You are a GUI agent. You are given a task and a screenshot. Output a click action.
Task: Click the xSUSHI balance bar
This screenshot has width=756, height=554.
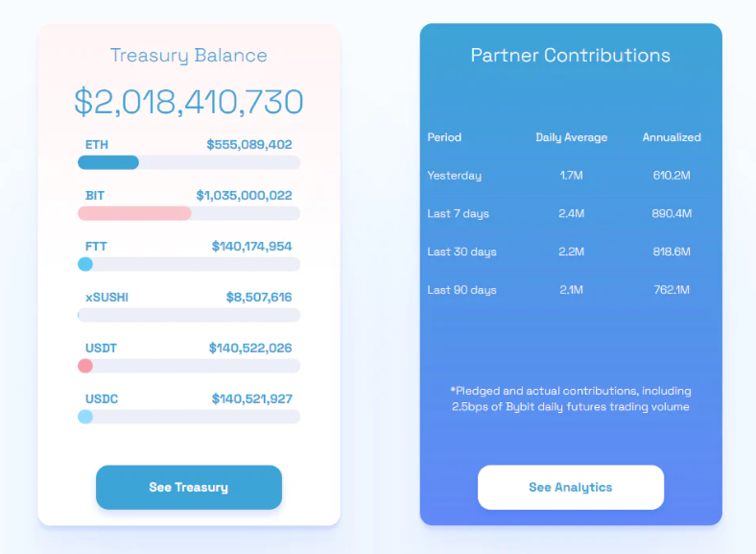189,315
